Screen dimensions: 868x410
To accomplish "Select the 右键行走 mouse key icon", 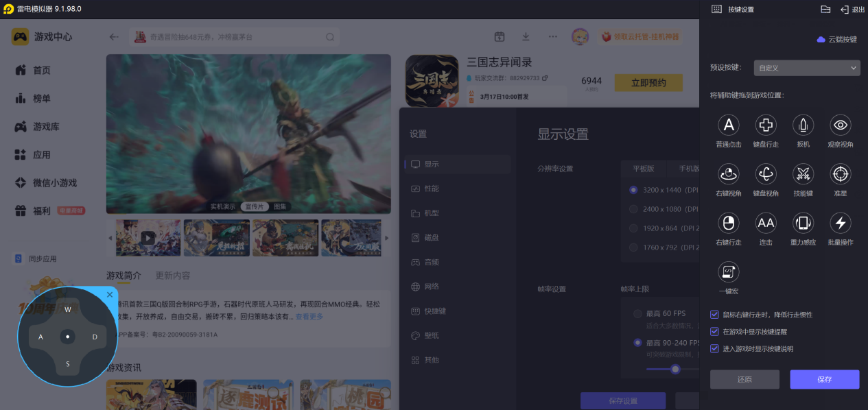I will click(x=729, y=223).
